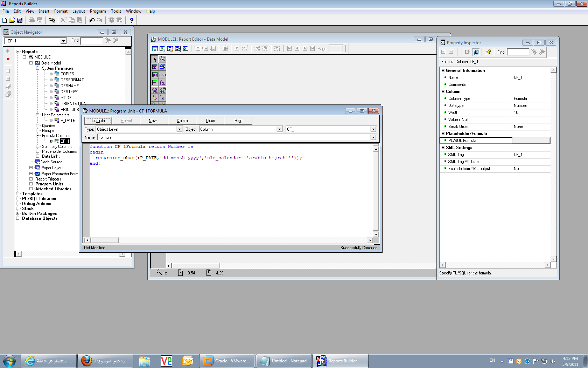Toggle the pin (freeze) icon in Property Inspector

click(x=488, y=52)
